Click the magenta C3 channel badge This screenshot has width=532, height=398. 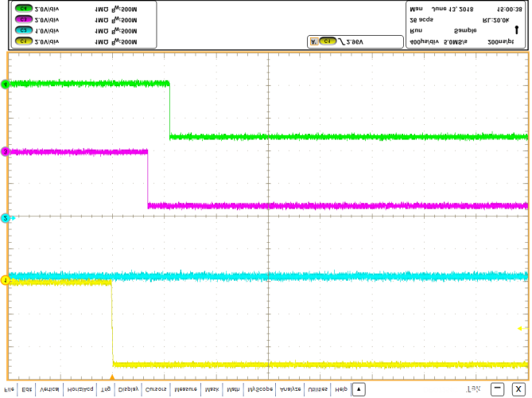(23, 19)
